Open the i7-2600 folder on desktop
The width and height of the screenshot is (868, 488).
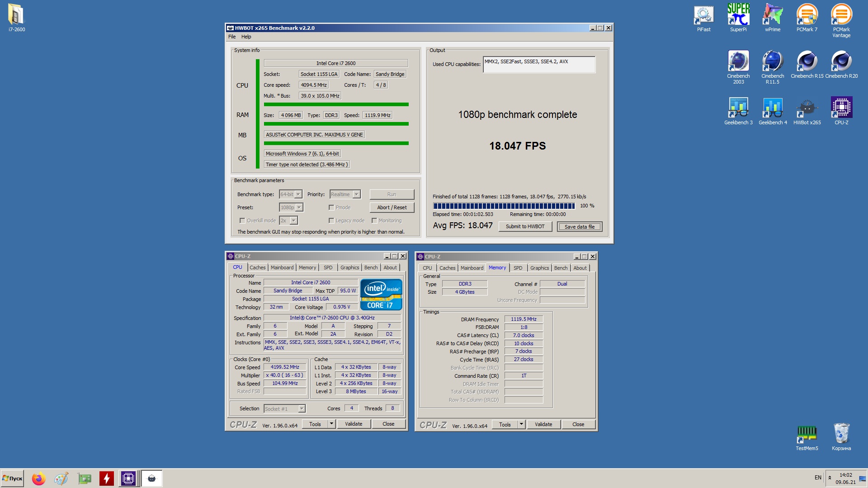coord(16,18)
